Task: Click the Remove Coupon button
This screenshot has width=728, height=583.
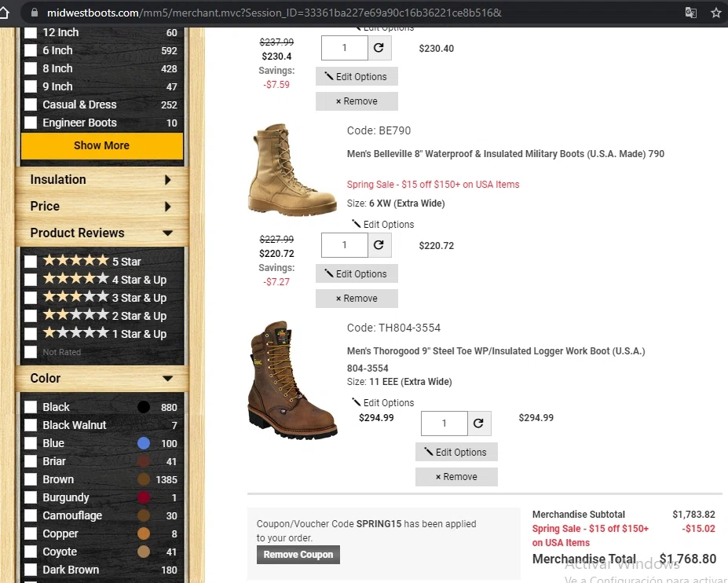Action: pos(298,555)
